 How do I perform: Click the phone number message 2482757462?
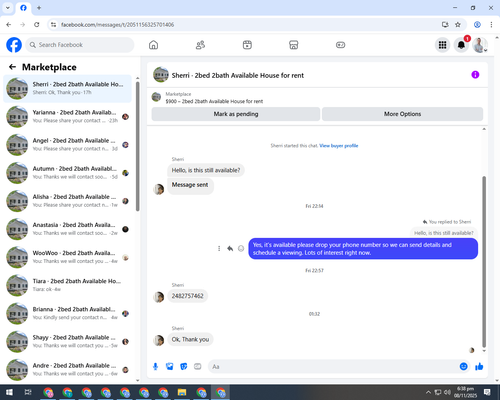[187, 296]
